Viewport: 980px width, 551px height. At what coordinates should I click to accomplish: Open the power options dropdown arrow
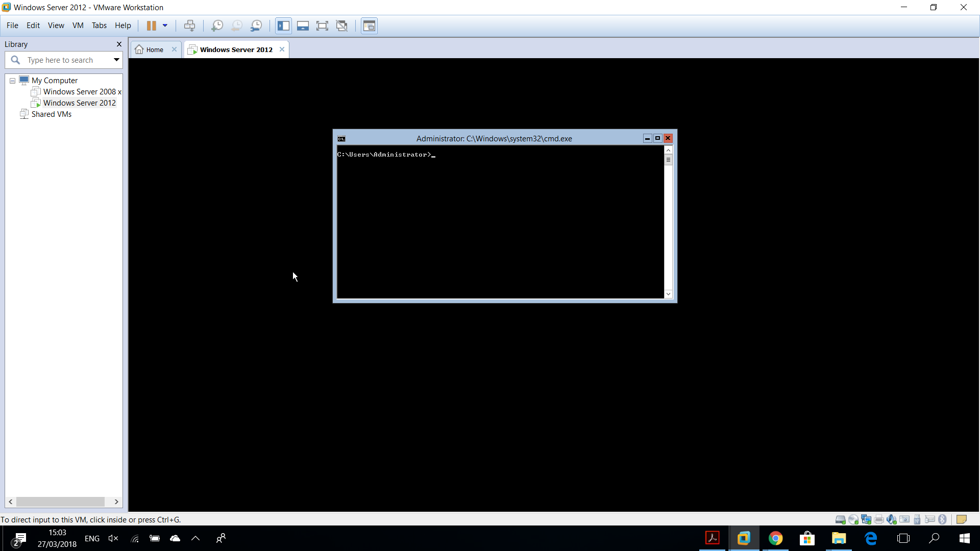[x=165, y=26]
